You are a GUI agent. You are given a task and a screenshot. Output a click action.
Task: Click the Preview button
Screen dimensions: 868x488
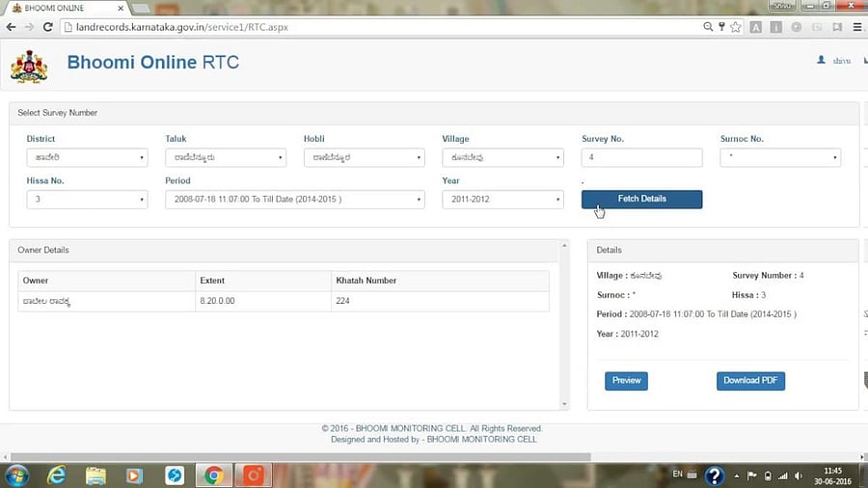626,381
